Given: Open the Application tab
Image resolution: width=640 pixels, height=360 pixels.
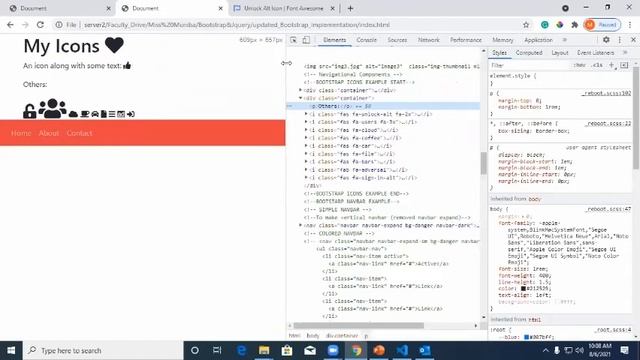Looking at the screenshot, I should pos(538,40).
